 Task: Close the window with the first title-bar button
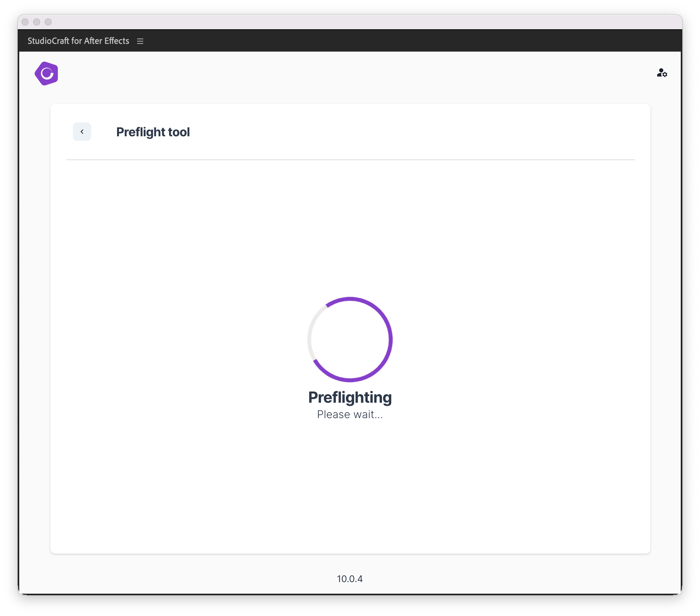point(25,22)
